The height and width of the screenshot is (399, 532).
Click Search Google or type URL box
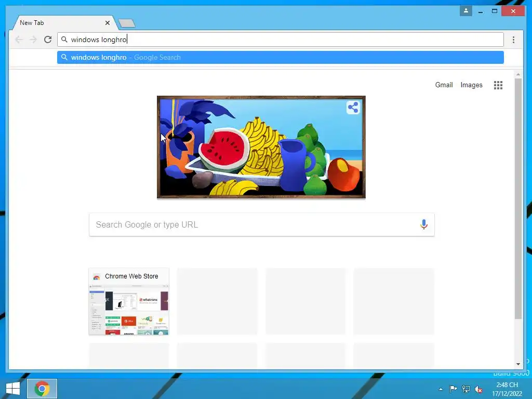tap(262, 224)
